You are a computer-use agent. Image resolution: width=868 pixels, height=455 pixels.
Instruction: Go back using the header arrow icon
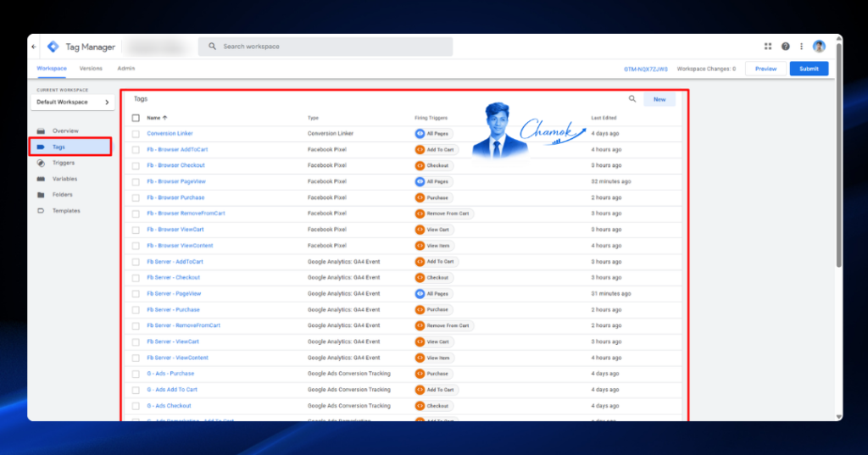click(x=34, y=47)
